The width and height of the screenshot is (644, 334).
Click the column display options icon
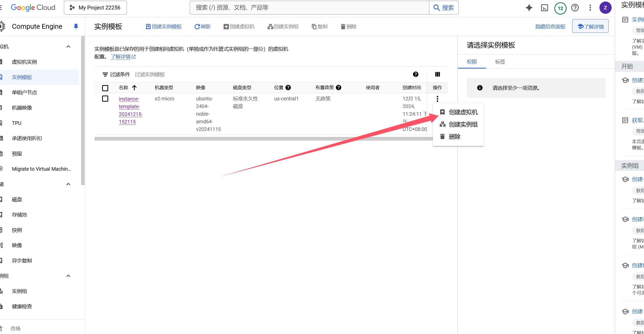click(x=437, y=74)
